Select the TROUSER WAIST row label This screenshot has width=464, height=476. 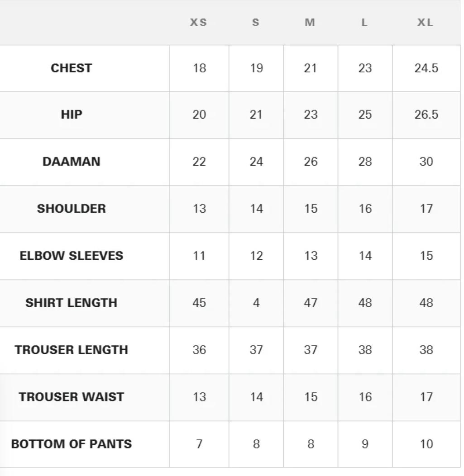pyautogui.click(x=71, y=397)
